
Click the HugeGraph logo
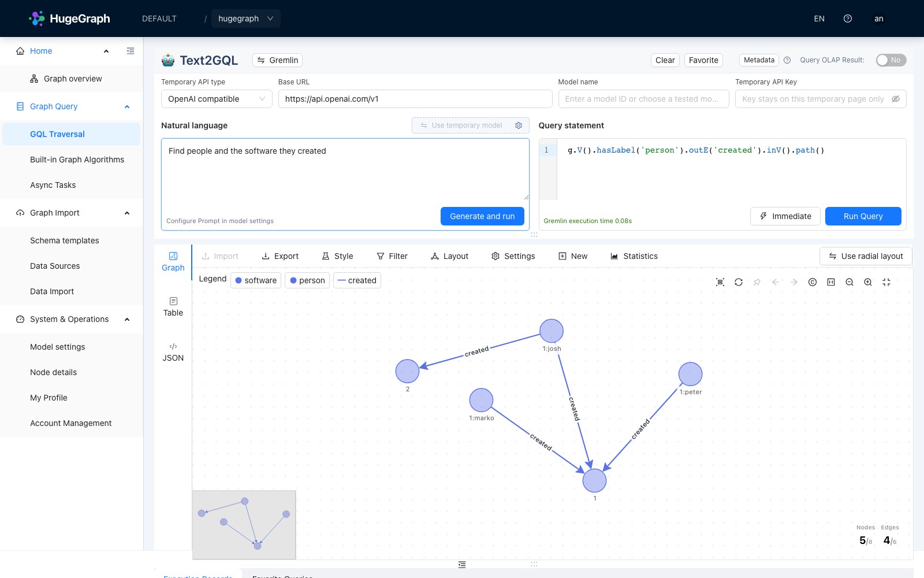(x=69, y=18)
